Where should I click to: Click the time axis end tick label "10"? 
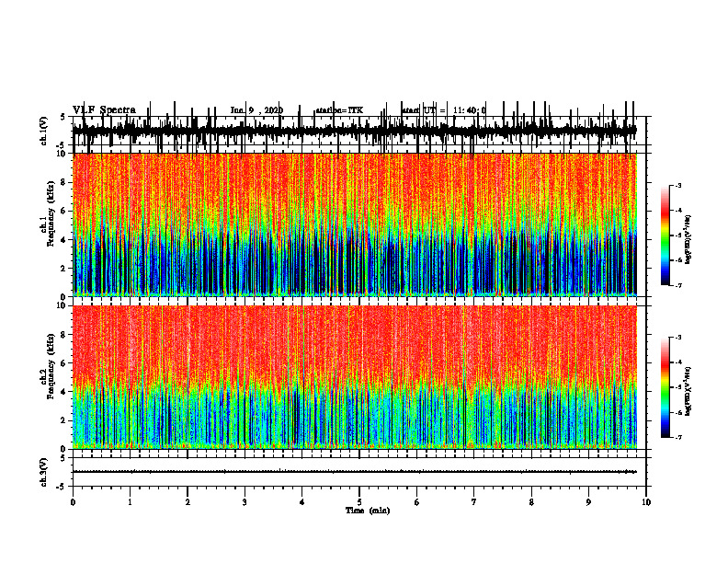646,502
